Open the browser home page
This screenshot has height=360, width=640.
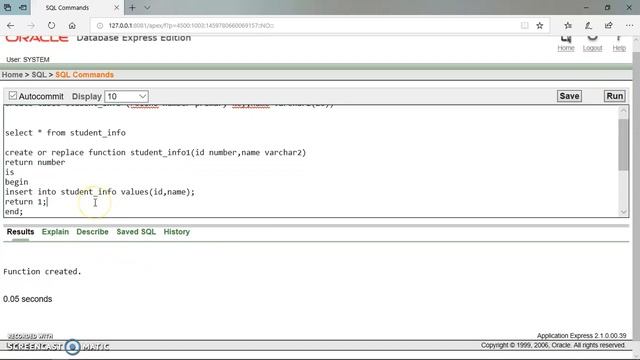click(72, 25)
